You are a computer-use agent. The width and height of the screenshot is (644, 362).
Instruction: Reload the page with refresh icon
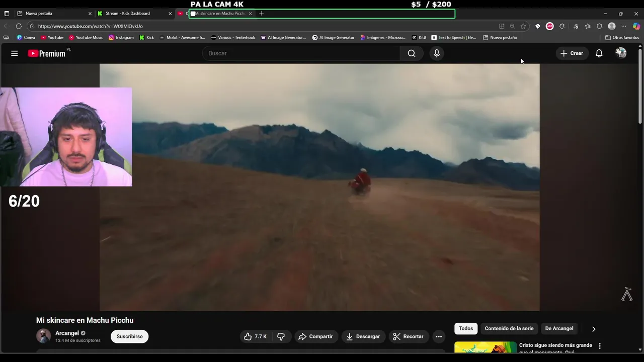[19, 26]
